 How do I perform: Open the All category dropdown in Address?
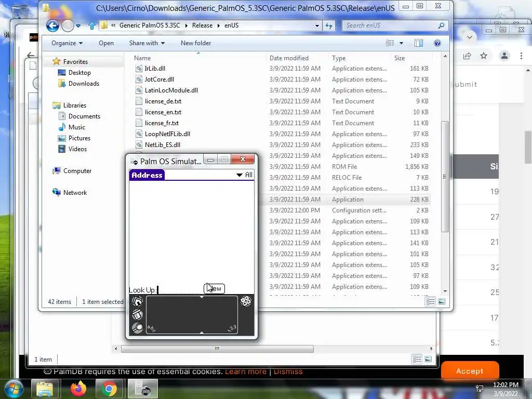(x=244, y=175)
